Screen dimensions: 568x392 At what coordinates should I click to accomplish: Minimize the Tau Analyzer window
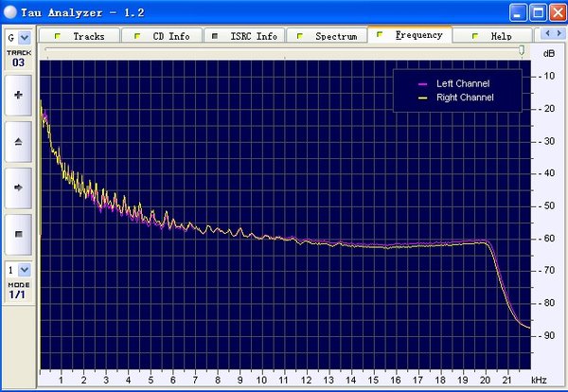tap(518, 12)
